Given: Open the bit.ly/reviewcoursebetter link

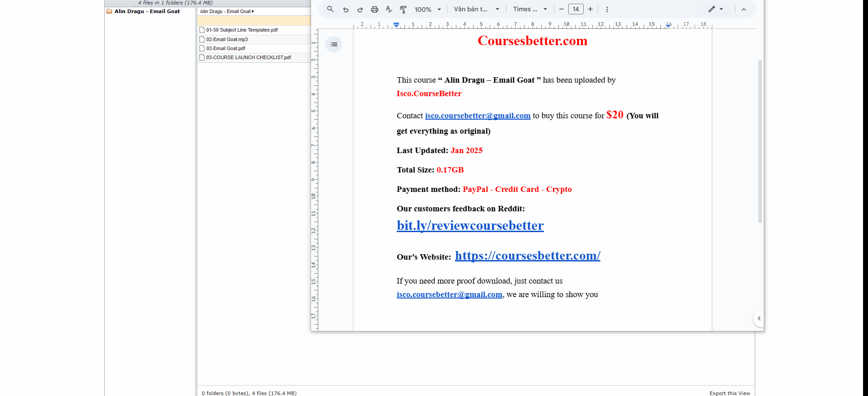Looking at the screenshot, I should tap(470, 225).
